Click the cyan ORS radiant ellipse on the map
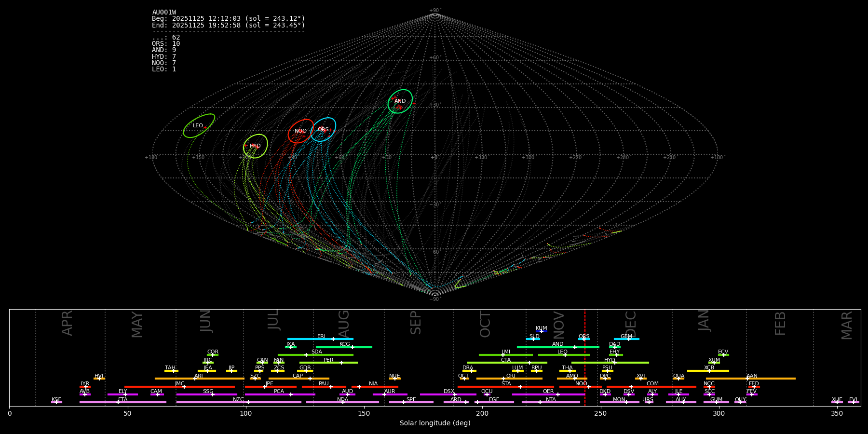This screenshot has width=868, height=434. click(x=323, y=129)
